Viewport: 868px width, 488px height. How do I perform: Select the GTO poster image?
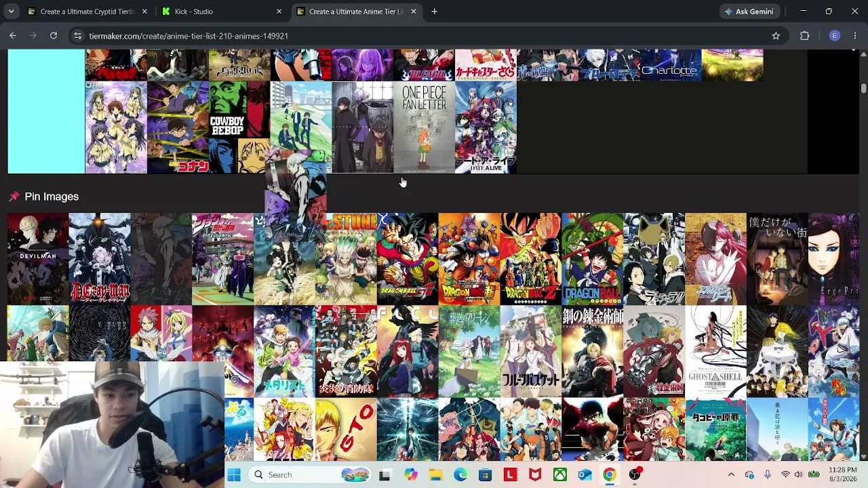[346, 430]
